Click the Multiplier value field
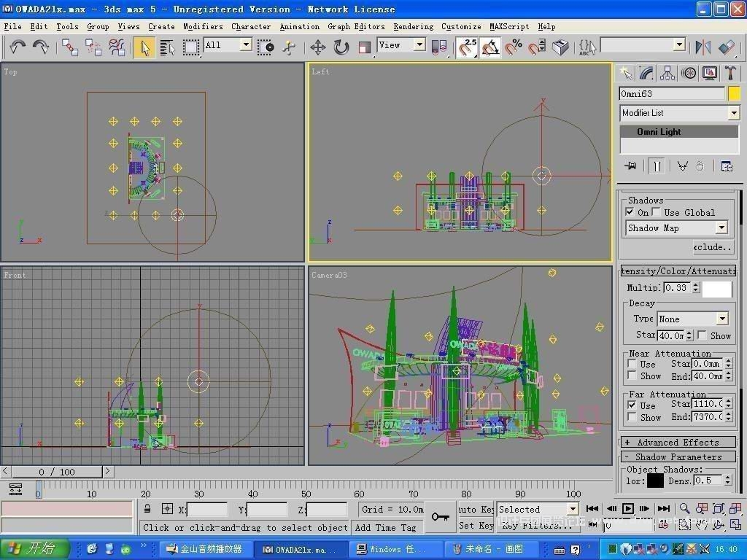This screenshot has width=747, height=560. [x=678, y=287]
